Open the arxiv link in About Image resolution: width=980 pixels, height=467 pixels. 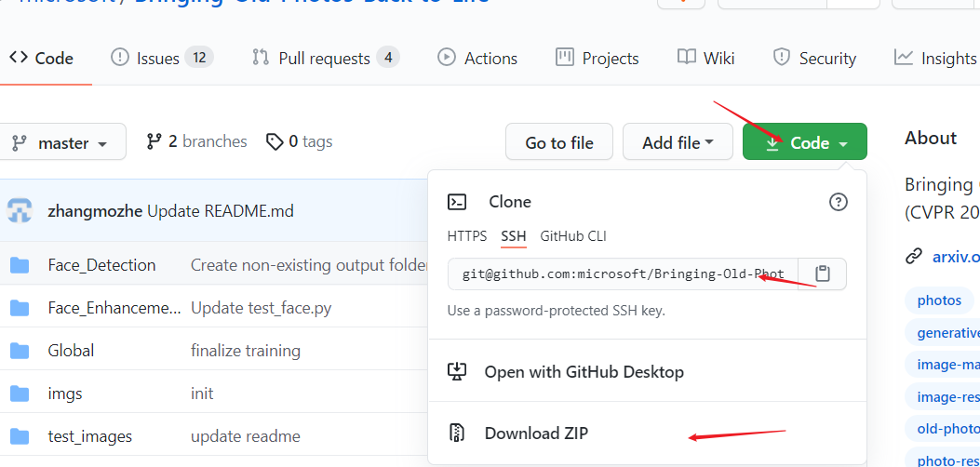click(x=956, y=257)
